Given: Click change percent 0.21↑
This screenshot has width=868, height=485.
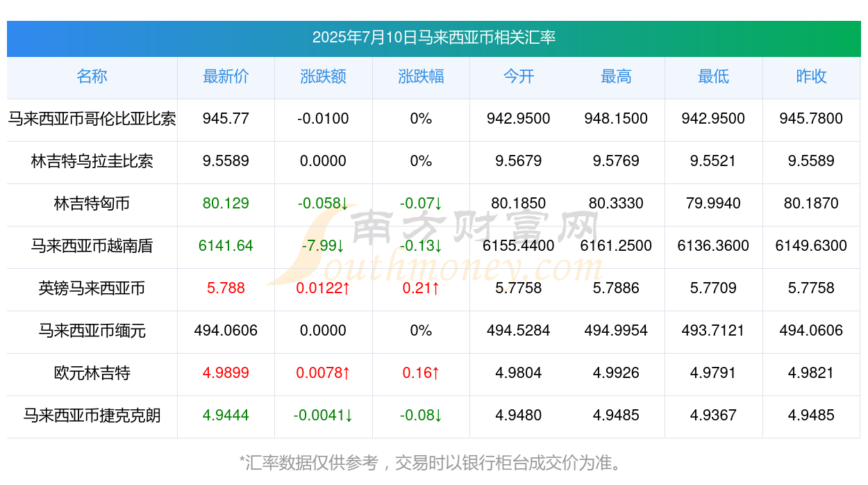Looking at the screenshot, I should pos(421,288).
